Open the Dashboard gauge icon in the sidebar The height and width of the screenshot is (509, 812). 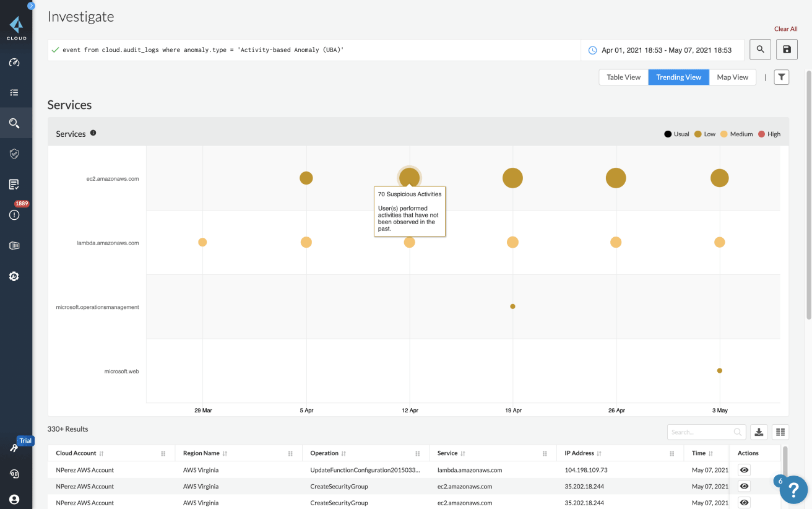14,63
